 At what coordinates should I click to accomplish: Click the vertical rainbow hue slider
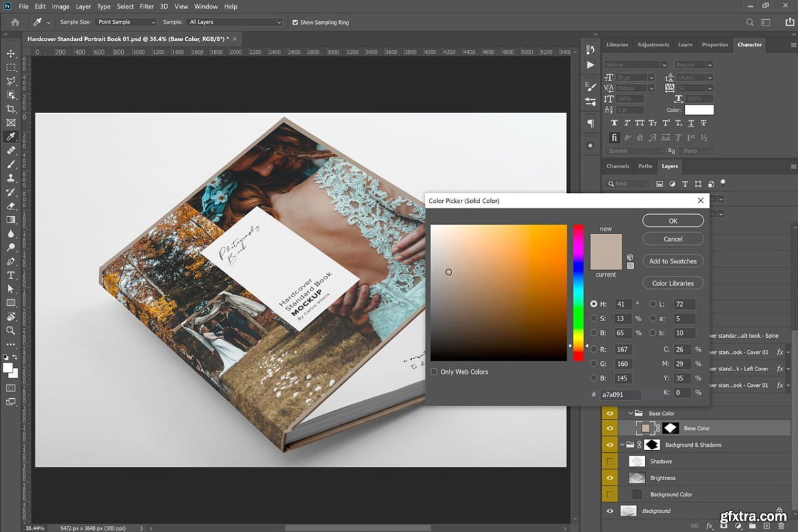click(578, 293)
